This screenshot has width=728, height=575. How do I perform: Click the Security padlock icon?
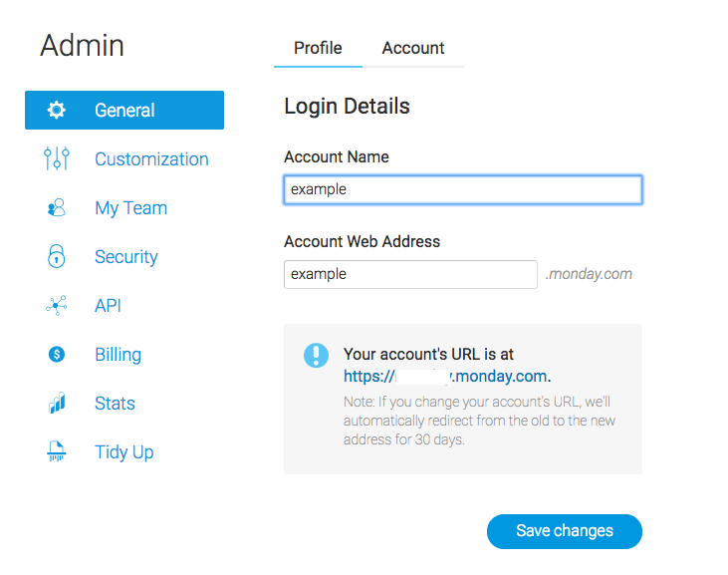click(57, 256)
